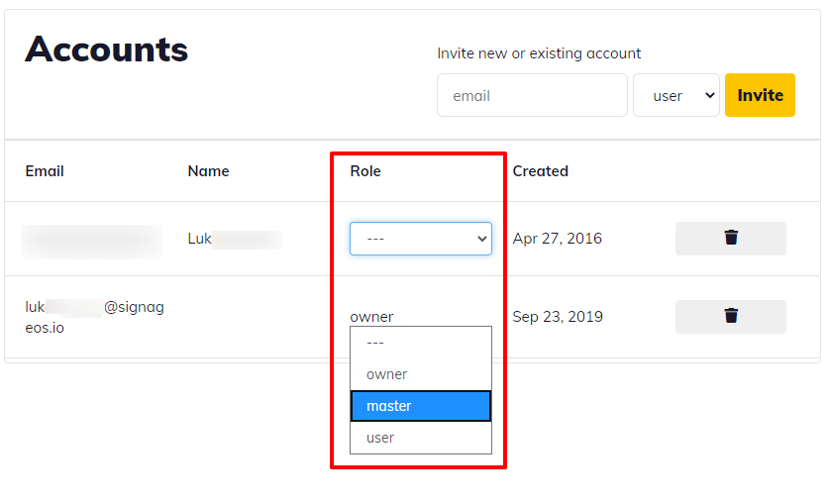
Task: Open the role dropdown in Luk's row
Action: [x=421, y=239]
